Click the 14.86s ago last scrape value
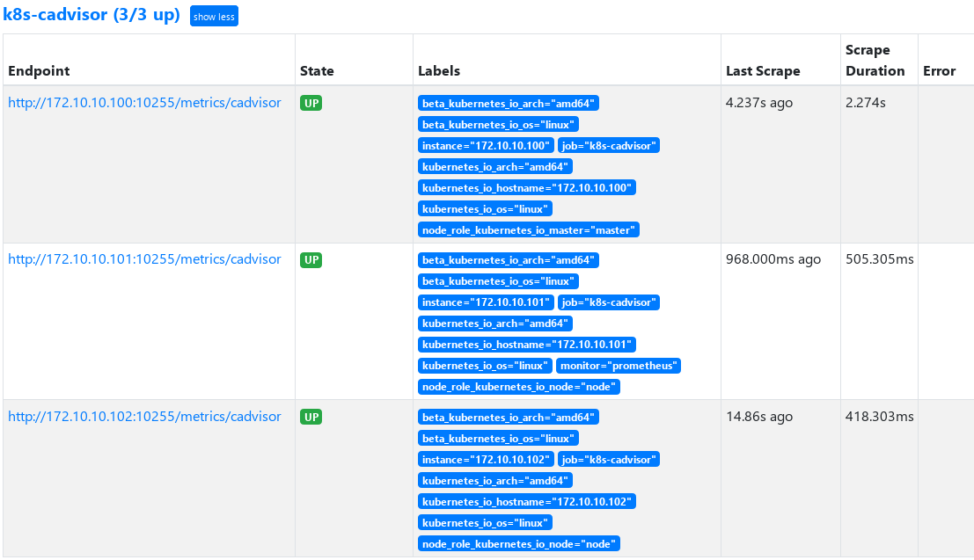Screen dimensions: 974x560 [759, 416]
